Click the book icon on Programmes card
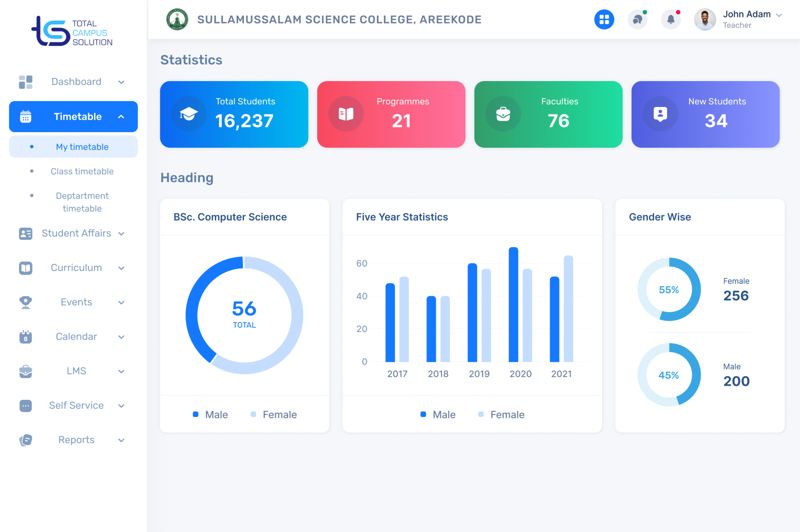800x532 pixels. [x=346, y=114]
